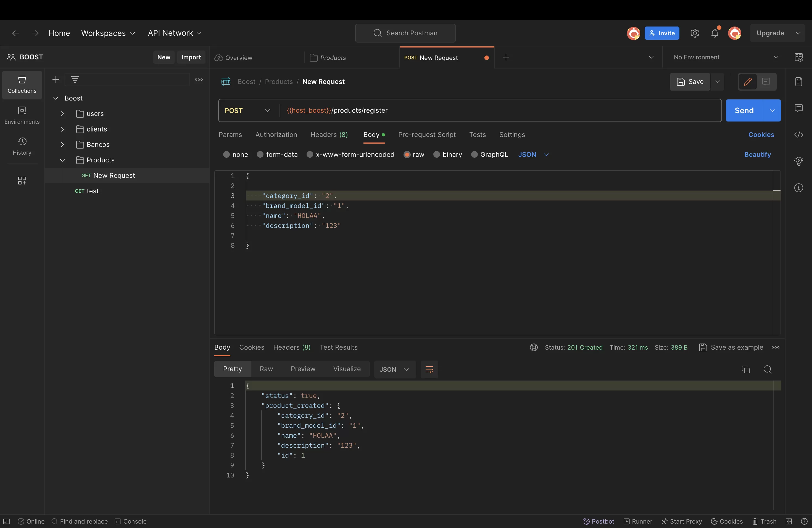Click the Send button
Viewport: 812px width, 528px height.
pyautogui.click(x=744, y=110)
